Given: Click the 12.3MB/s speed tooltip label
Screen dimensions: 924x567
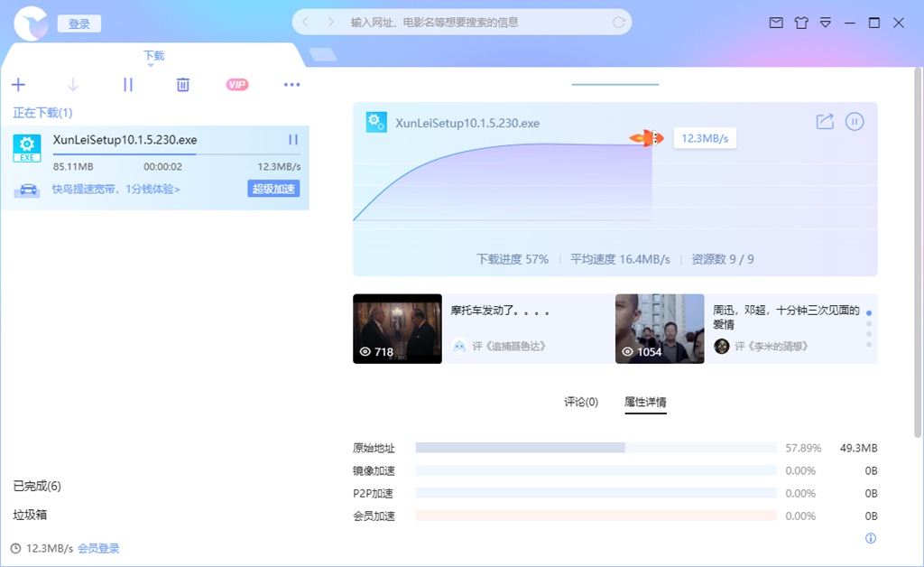Looking at the screenshot, I should coord(705,138).
